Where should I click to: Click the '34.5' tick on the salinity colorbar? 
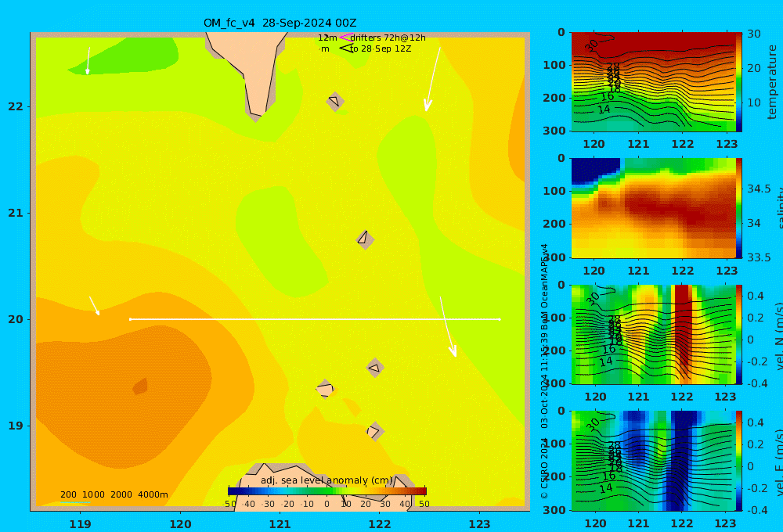759,189
